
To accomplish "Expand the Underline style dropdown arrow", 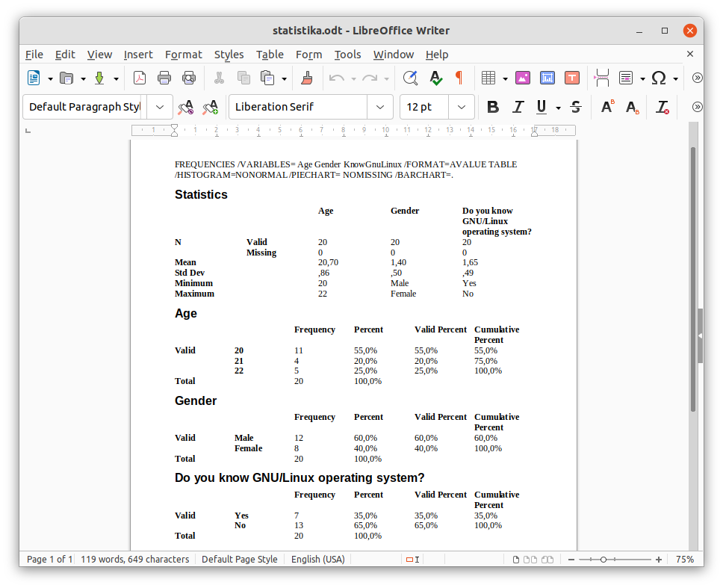I will [559, 108].
